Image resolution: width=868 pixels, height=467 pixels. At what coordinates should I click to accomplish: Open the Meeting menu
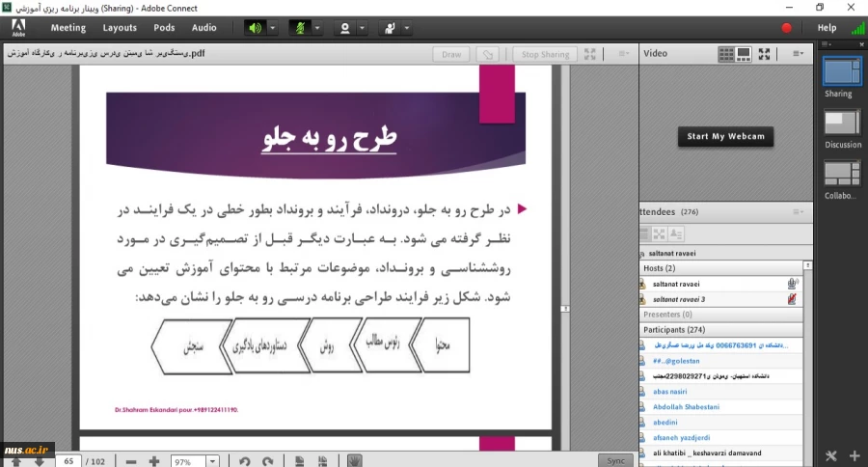68,28
